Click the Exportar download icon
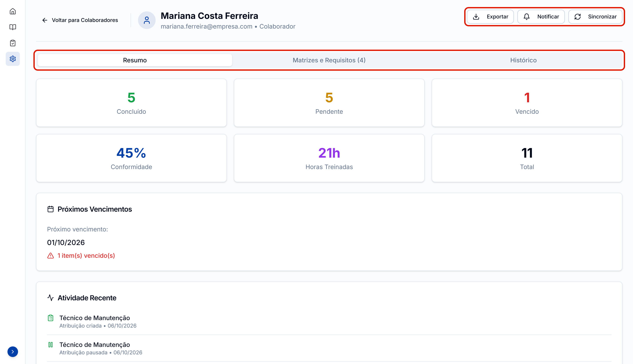Viewport: 633px width, 364px height. [476, 17]
